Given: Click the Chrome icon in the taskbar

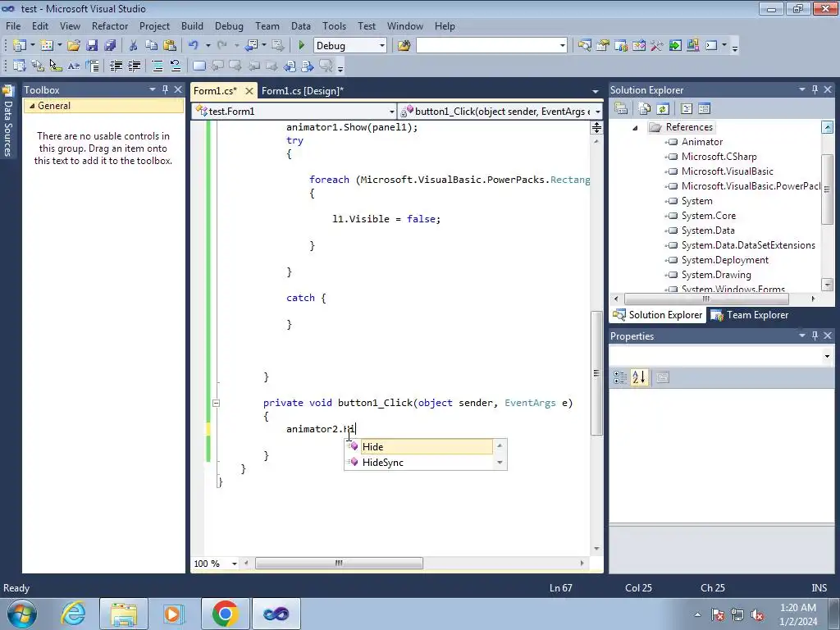Looking at the screenshot, I should tap(225, 614).
